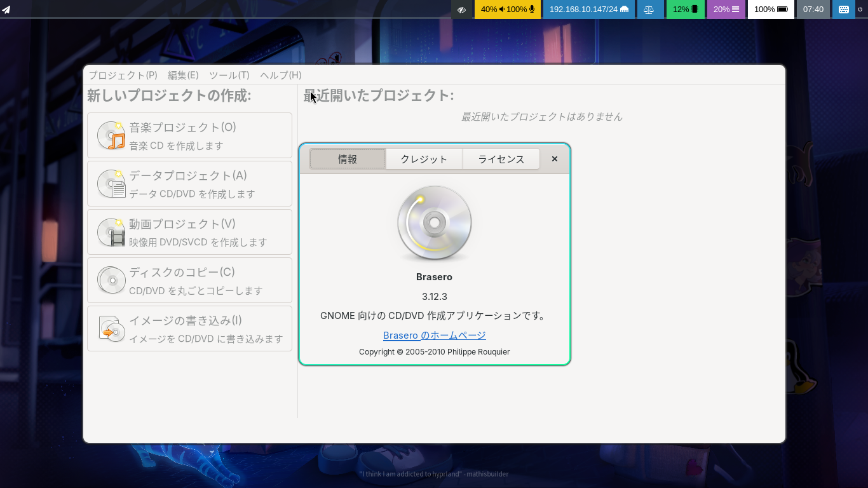Open the 編集(E) menu
868x488 pixels.
[x=183, y=75]
